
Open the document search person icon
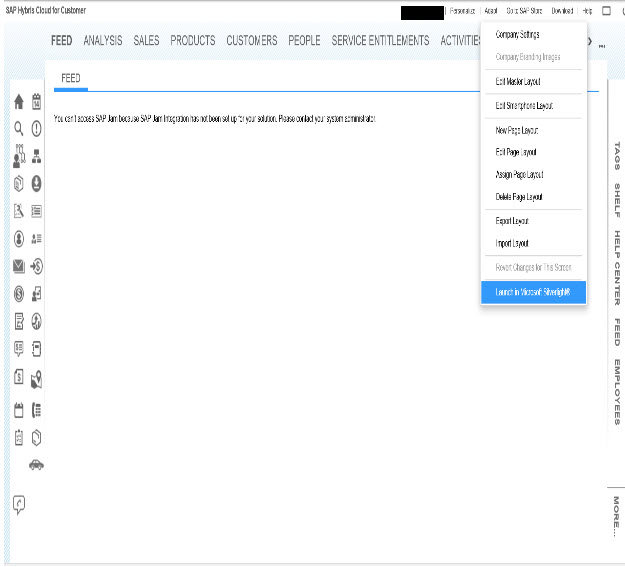[x=19, y=211]
